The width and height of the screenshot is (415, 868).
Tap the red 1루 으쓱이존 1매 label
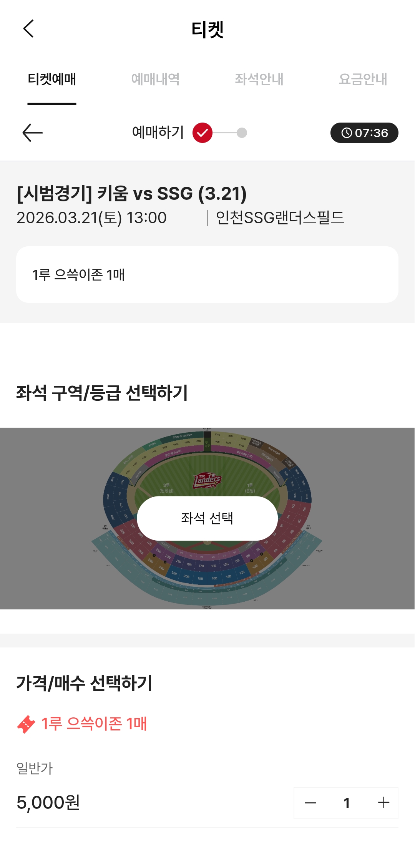coord(94,724)
